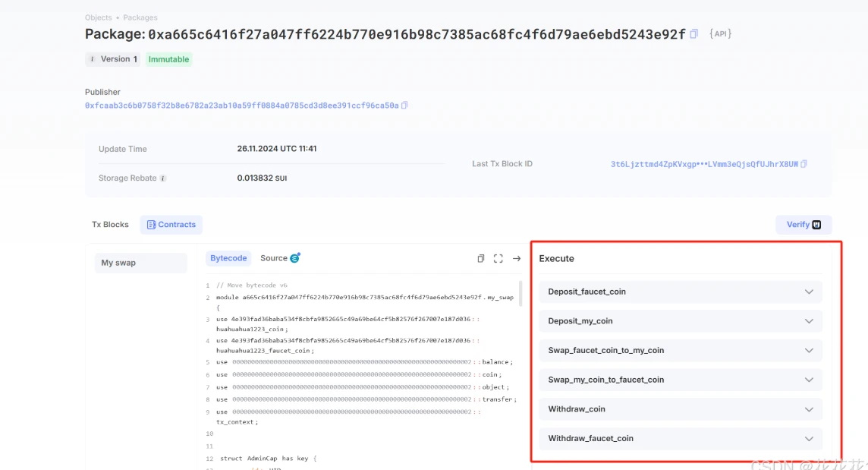Screen dimensions: 868x470
Task: Expand code view to fullscreen
Action: pyautogui.click(x=498, y=259)
